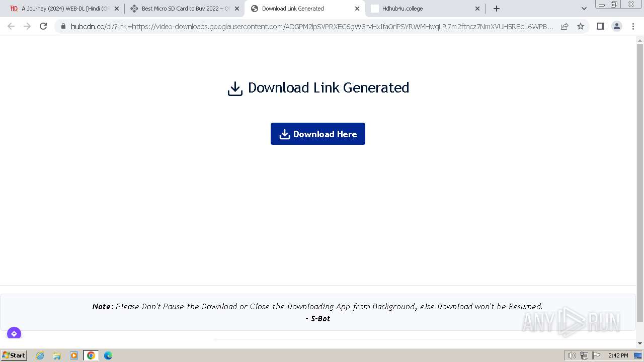Open Windows Media Player from taskbar
The width and height of the screenshot is (644, 362).
click(74, 355)
